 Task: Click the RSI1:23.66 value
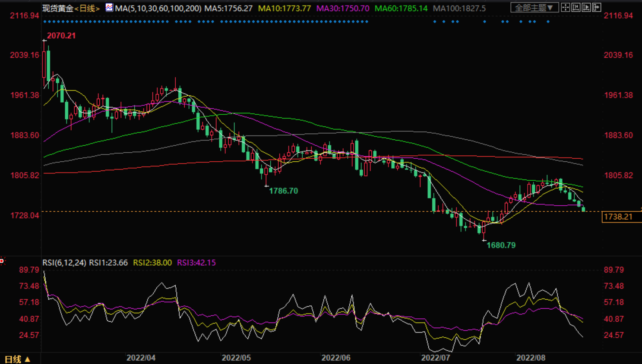pos(108,263)
